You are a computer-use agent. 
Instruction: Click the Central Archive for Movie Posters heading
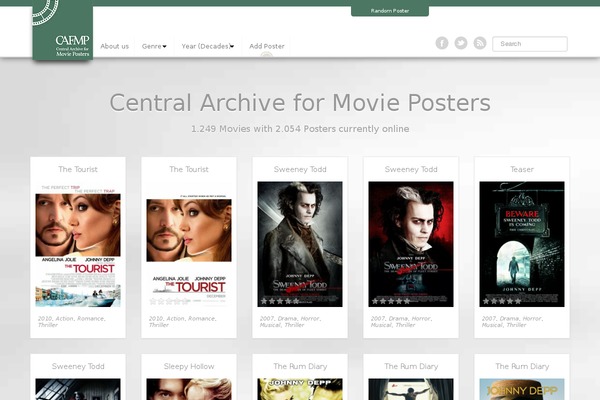[300, 103]
